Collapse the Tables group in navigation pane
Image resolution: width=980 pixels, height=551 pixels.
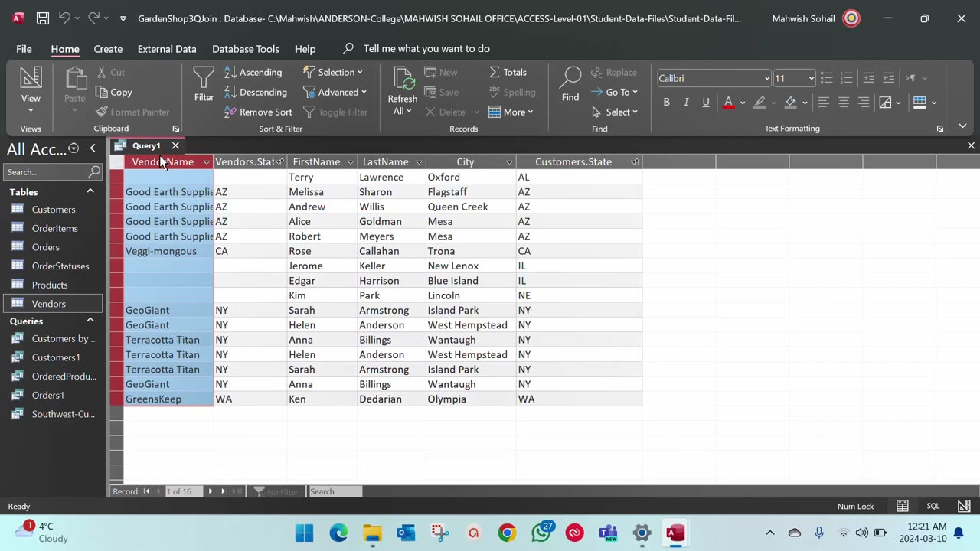click(90, 191)
